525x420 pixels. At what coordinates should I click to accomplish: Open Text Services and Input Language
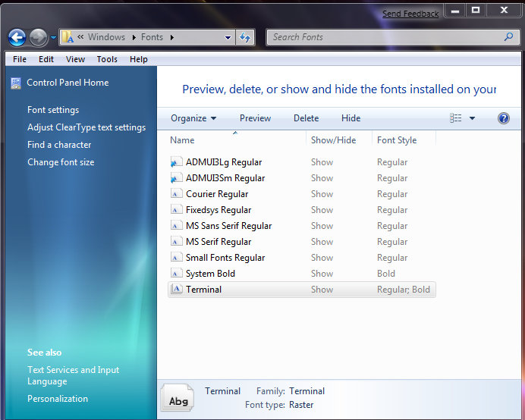tap(74, 375)
